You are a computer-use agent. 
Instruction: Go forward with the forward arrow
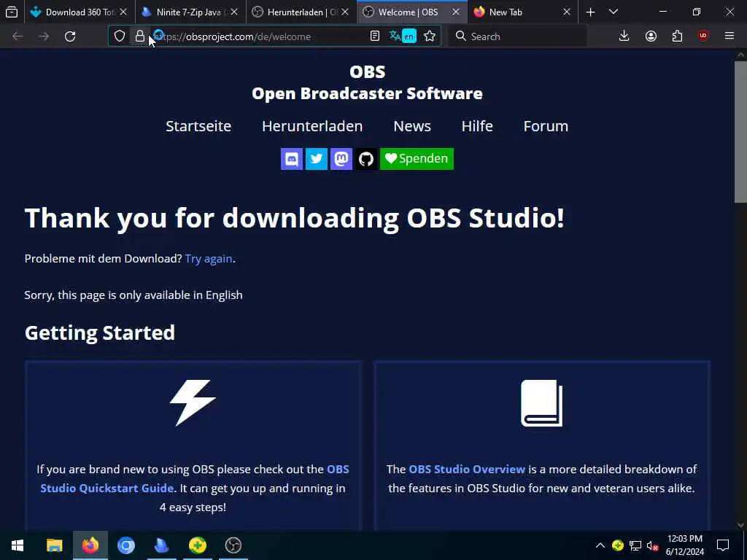pos(43,36)
